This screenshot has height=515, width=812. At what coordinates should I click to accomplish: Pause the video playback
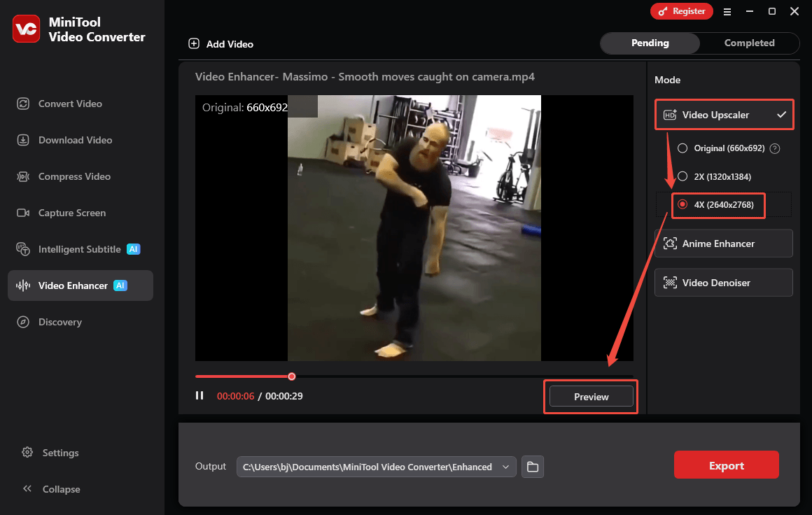(x=199, y=395)
